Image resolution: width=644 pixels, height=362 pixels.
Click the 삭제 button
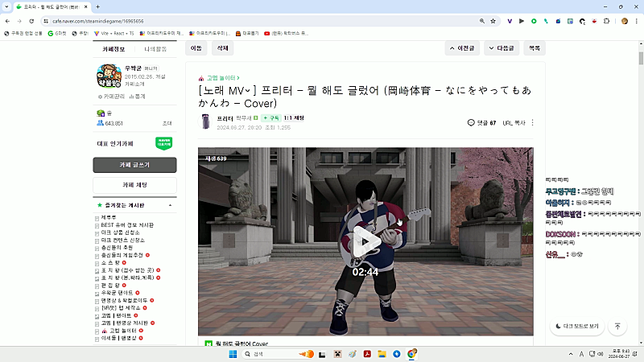pyautogui.click(x=223, y=48)
